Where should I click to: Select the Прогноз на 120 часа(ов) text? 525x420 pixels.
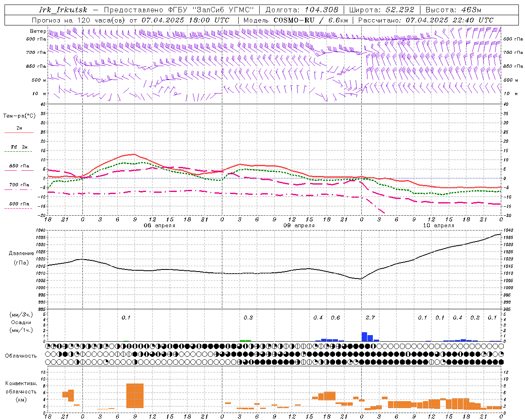(79, 20)
